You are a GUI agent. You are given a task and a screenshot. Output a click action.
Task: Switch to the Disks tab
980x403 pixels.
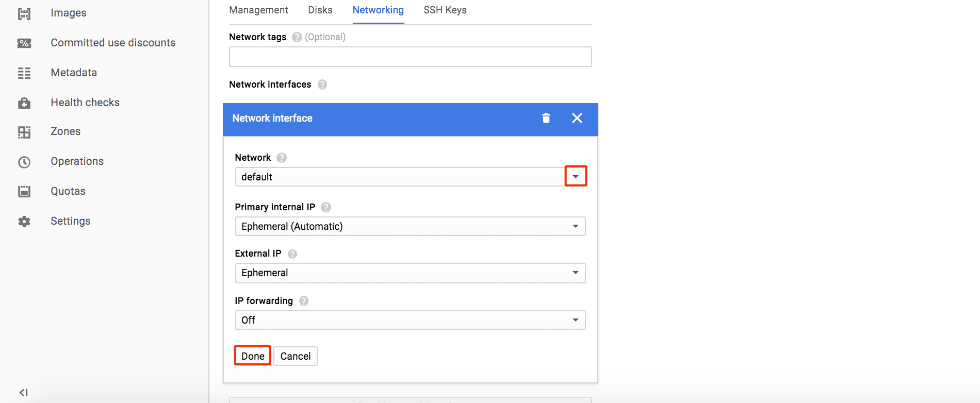point(320,10)
